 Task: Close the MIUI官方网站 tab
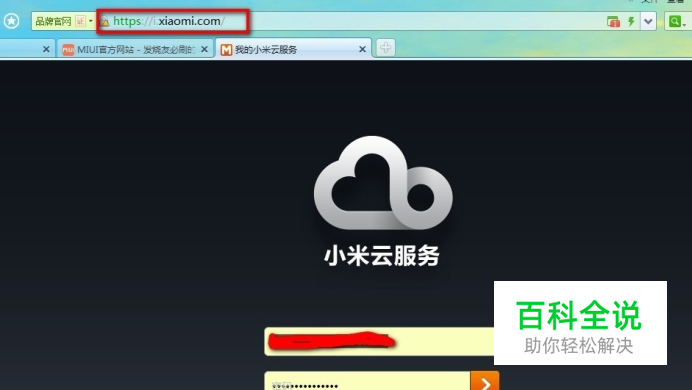tap(204, 49)
